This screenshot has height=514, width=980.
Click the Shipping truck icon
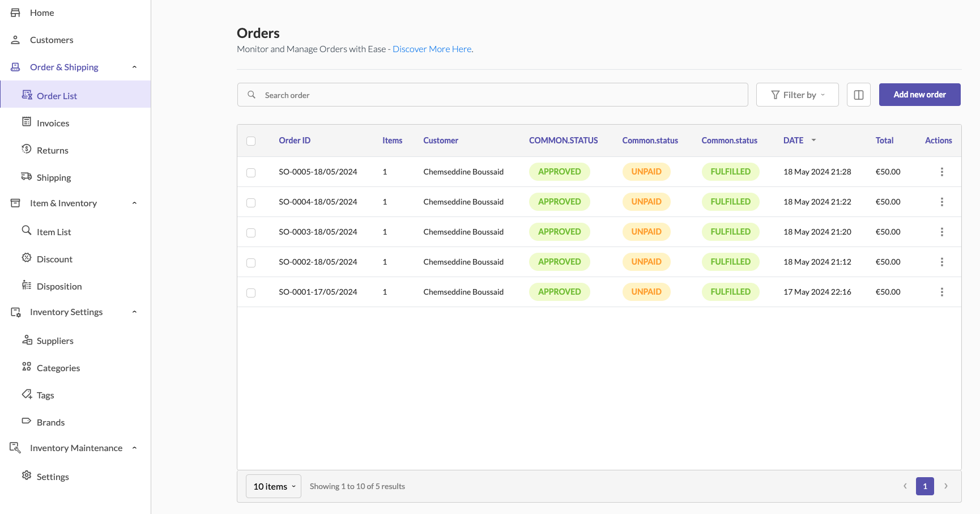click(x=27, y=176)
